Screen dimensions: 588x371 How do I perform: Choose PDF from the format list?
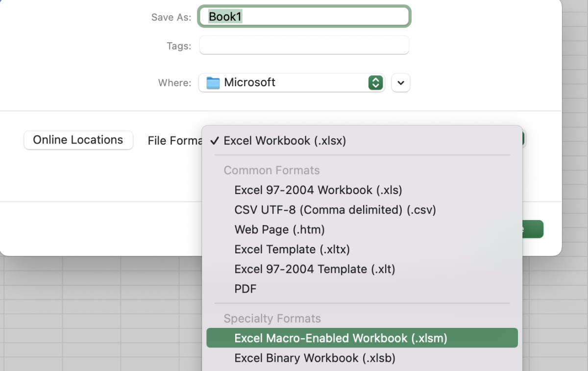(x=245, y=289)
